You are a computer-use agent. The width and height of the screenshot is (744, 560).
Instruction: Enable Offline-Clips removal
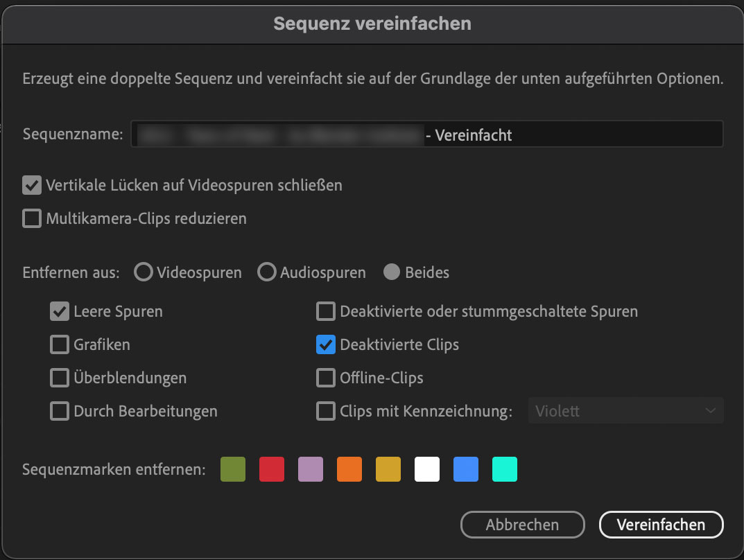(325, 378)
